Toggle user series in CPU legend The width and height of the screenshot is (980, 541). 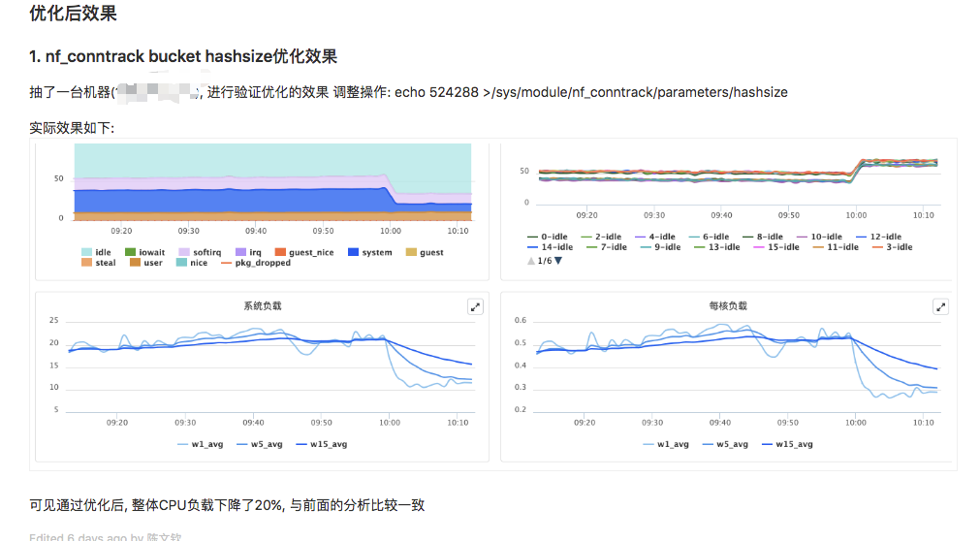(x=145, y=263)
